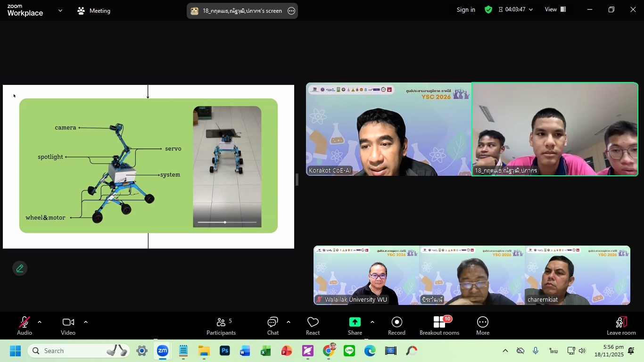The image size is (644, 362).
Task: Open the View layout menu
Action: (555, 10)
